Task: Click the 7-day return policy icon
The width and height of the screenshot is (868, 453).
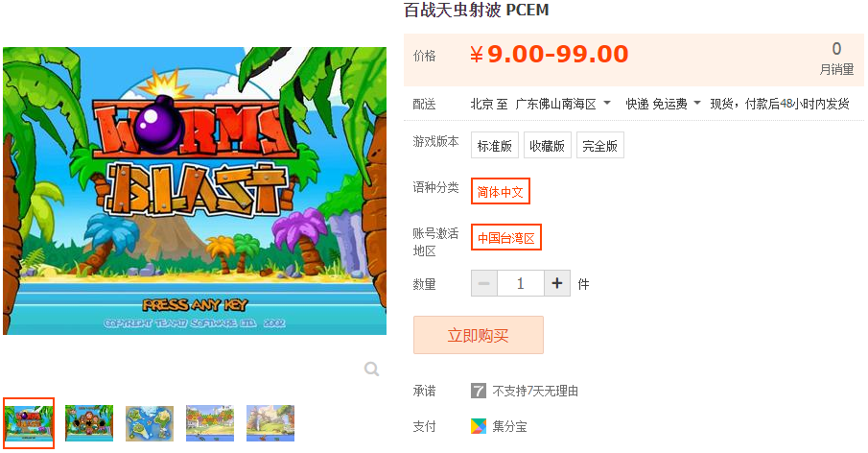Action: coord(479,391)
